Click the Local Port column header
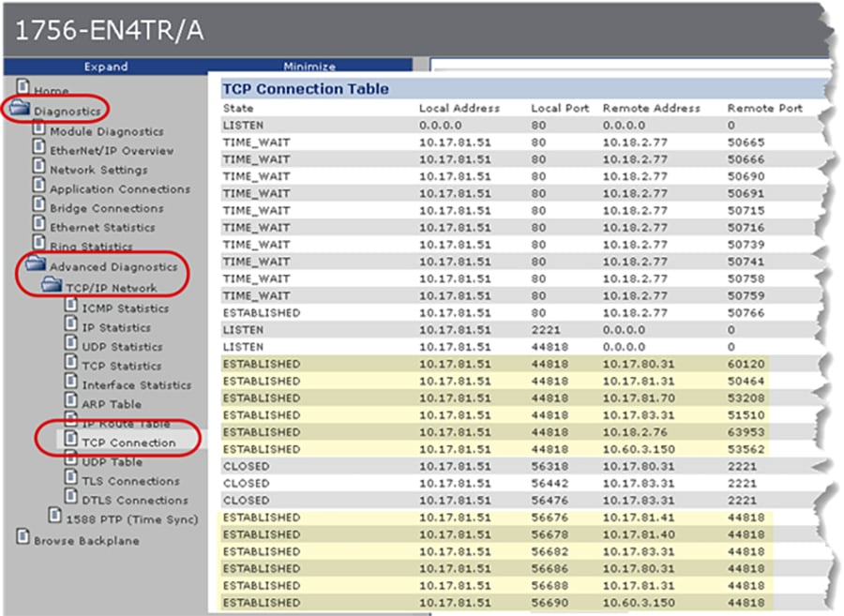This screenshot has width=844, height=616. click(x=561, y=108)
